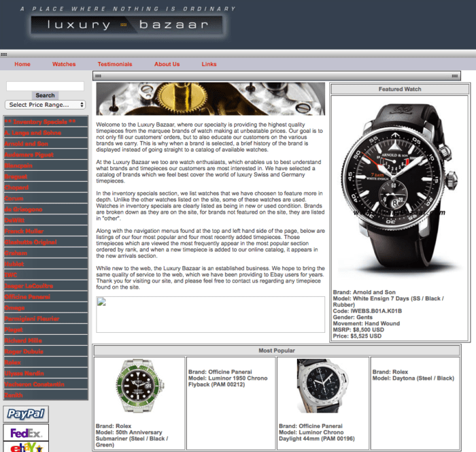This screenshot has width=476, height=452.
Task: Click the FedEx logo badge
Action: pos(26,433)
